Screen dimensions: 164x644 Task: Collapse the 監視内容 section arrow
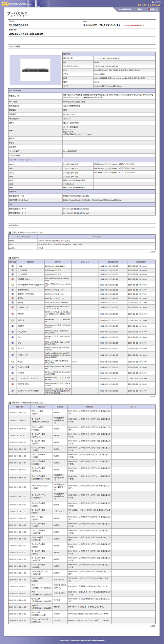pyautogui.click(x=10, y=258)
